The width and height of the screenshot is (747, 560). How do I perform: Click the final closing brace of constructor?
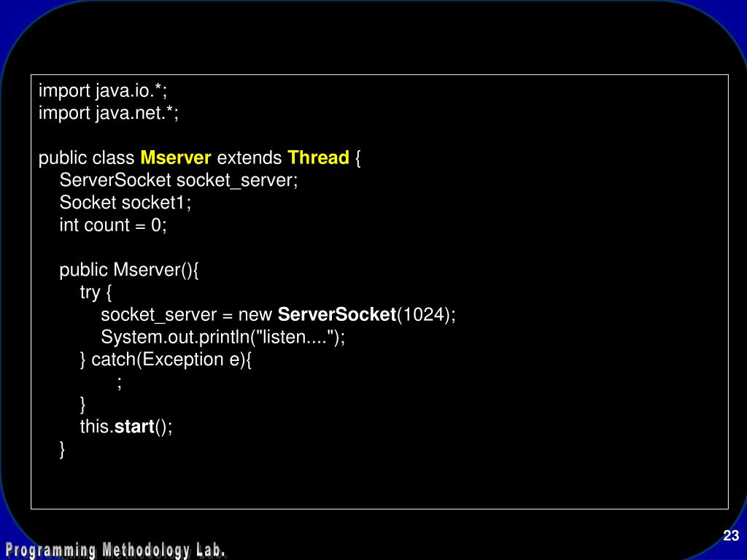tap(62, 449)
